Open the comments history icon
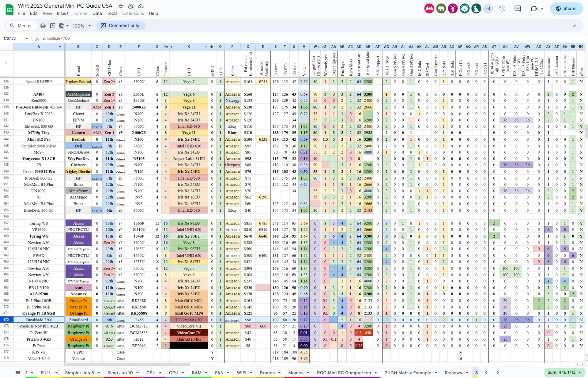The height and width of the screenshot is (378, 588). [x=518, y=9]
